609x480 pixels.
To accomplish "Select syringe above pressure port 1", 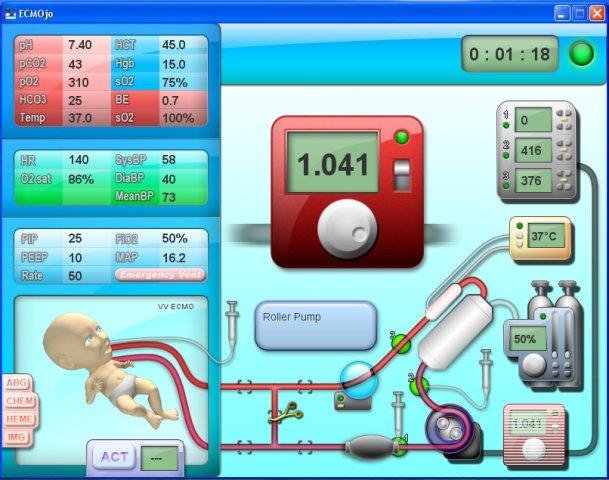I will click(x=398, y=413).
